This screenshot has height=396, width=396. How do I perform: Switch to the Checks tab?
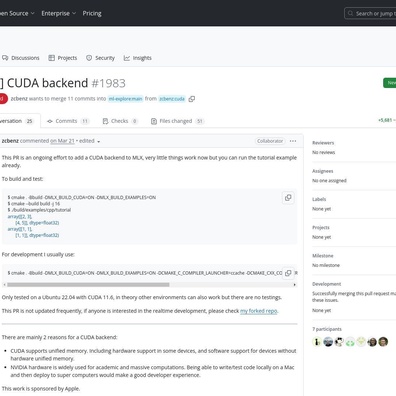click(120, 121)
